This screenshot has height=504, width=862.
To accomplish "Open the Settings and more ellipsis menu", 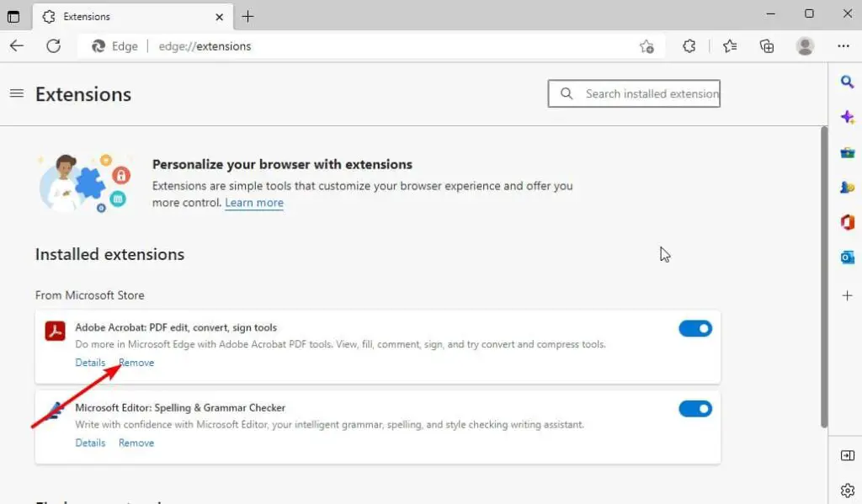I will click(843, 46).
